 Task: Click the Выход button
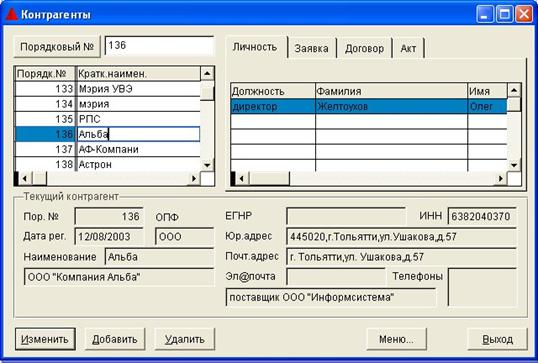point(498,339)
